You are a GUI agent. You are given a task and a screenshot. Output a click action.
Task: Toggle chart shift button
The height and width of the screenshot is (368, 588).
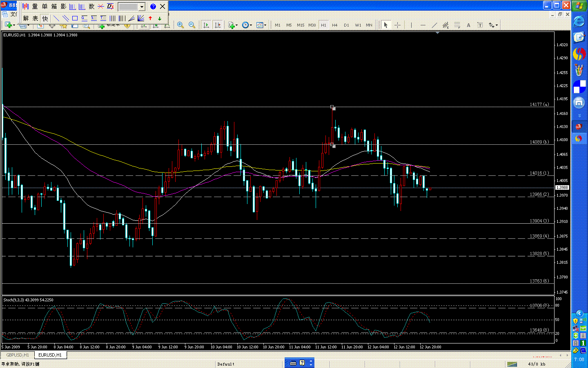click(x=218, y=25)
